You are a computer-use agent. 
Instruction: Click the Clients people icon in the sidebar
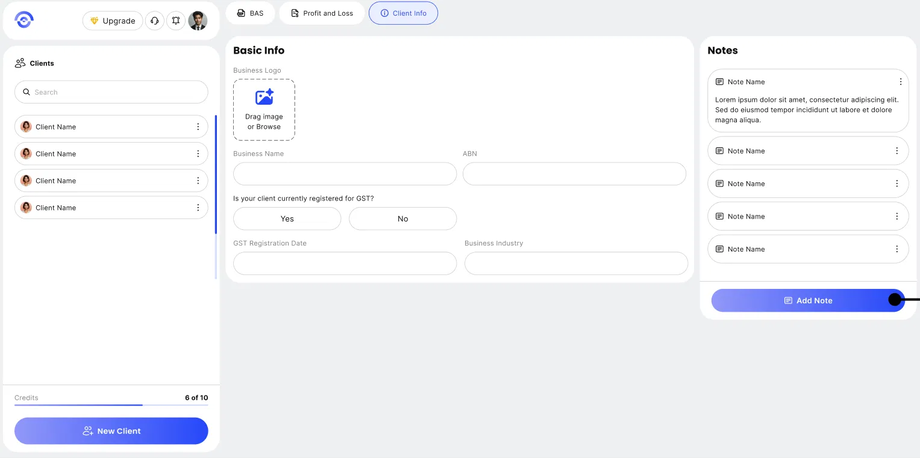tap(20, 63)
